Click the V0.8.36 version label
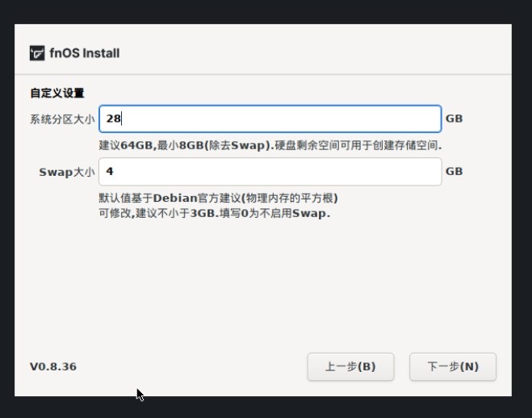 [x=53, y=367]
